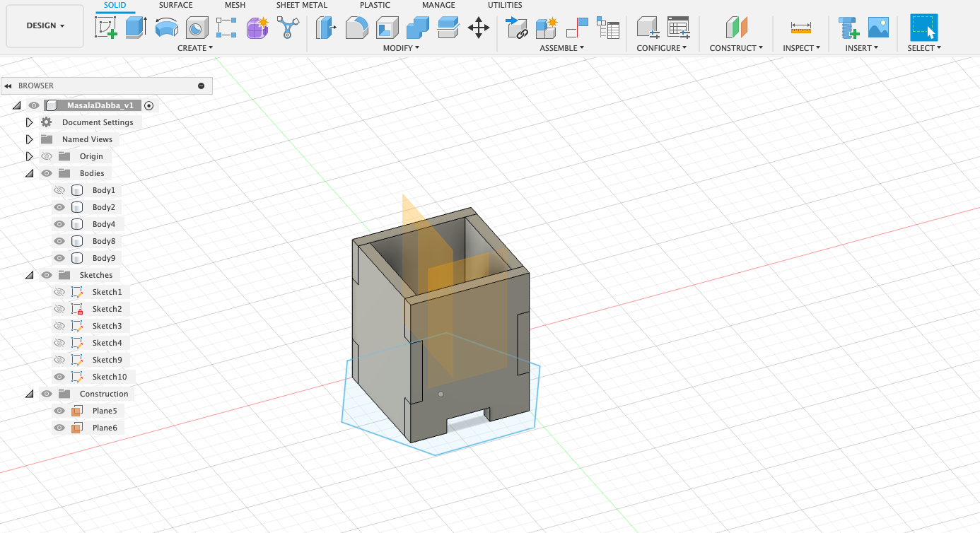Open the DESIGN workspace dropdown

pyautogui.click(x=45, y=25)
